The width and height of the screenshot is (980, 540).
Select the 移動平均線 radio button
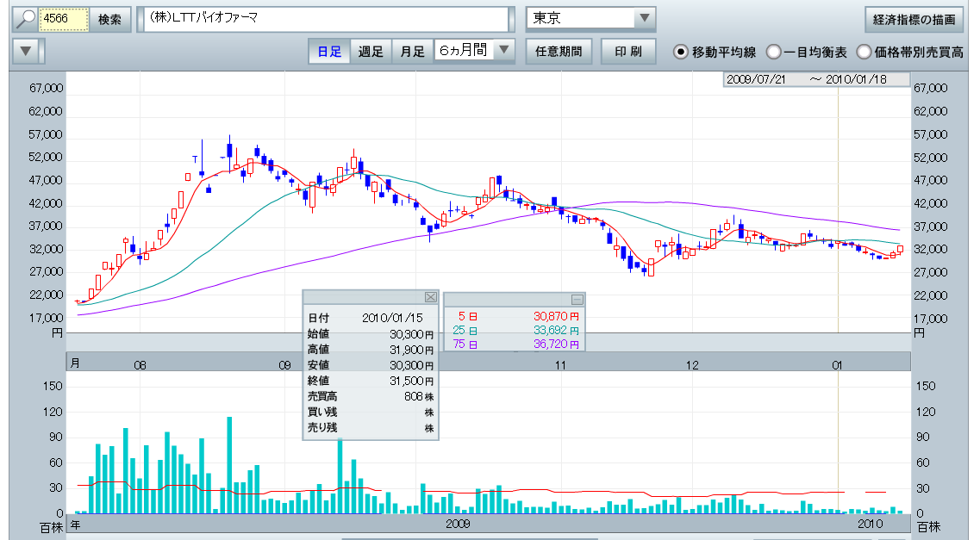tap(681, 52)
